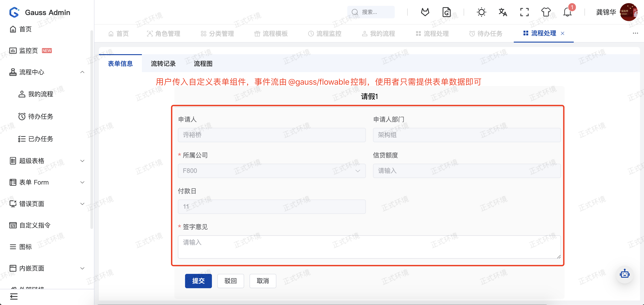Close the active 流程处理 tab
644x305 pixels.
[x=563, y=33]
